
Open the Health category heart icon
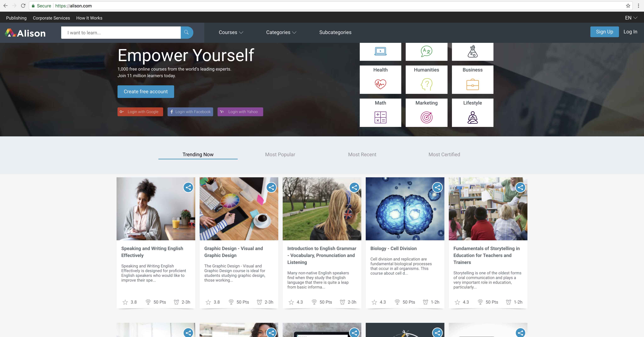[x=380, y=84]
